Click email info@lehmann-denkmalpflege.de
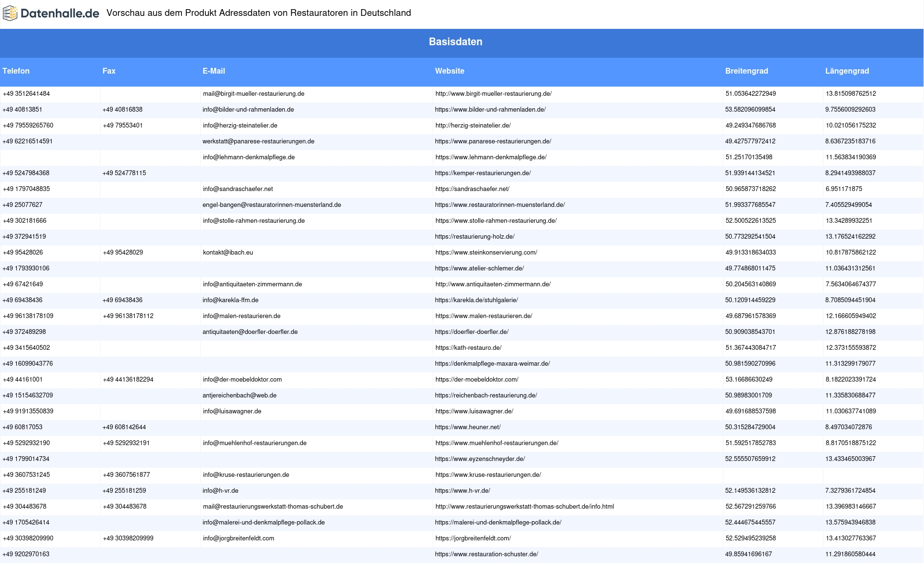Viewport: 924px width, 563px height. pyautogui.click(x=249, y=157)
